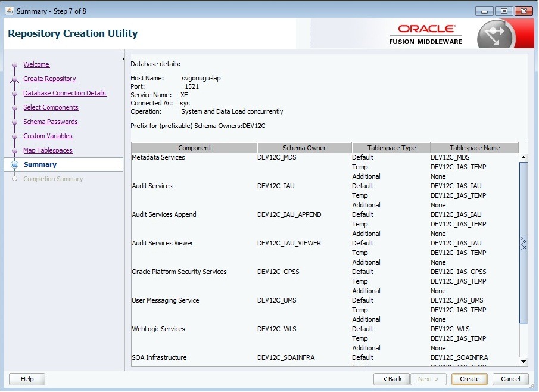Screen dimensions: 539x392
Task: Click the Oracle Fusion Middleware logo
Action: [426, 35]
